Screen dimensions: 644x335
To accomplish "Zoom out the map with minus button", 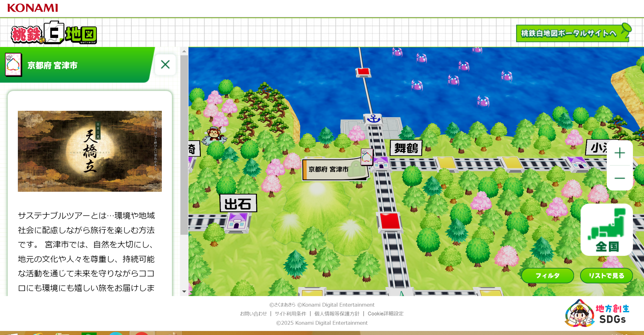I will [x=620, y=178].
